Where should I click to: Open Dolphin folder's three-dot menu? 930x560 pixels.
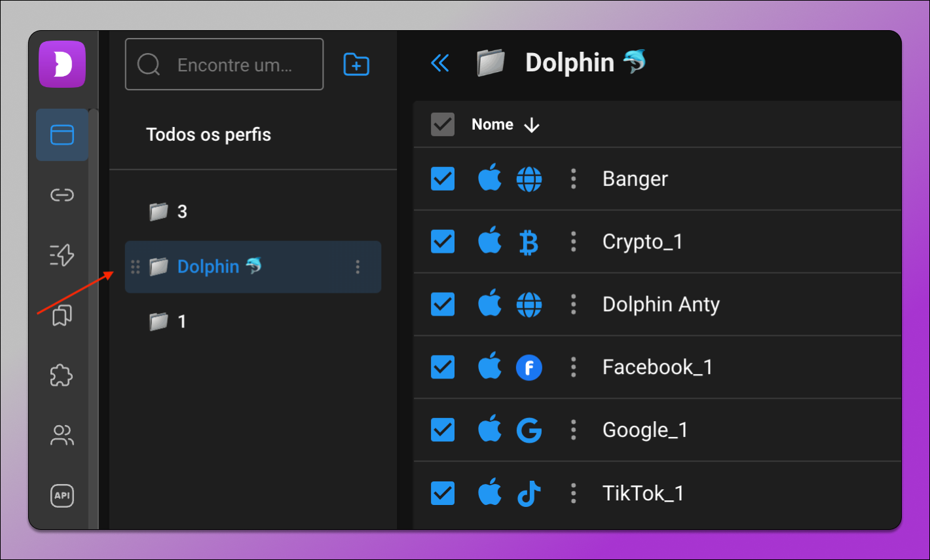coord(358,267)
